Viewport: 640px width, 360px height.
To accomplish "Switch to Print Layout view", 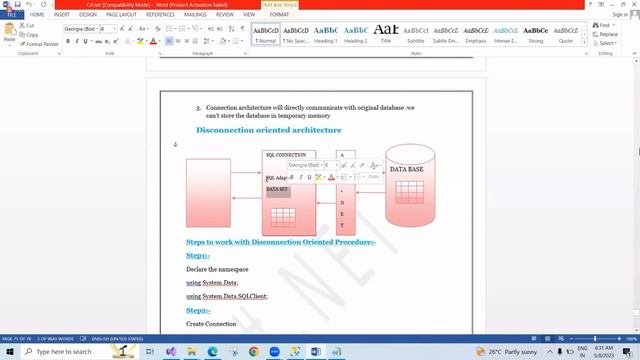I will tap(547, 339).
